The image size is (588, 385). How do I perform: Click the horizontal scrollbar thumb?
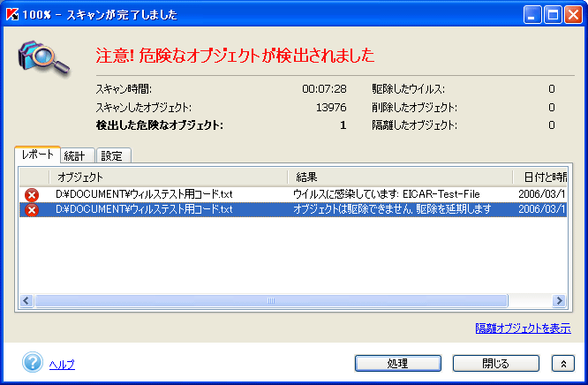(x=271, y=300)
